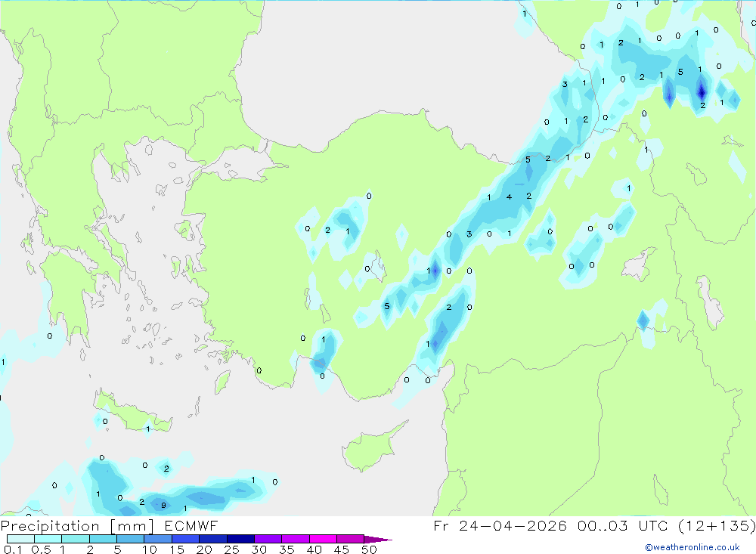This screenshot has height=554, width=756.
Task: Click the legend scale label '0.1'
Action: [13, 549]
